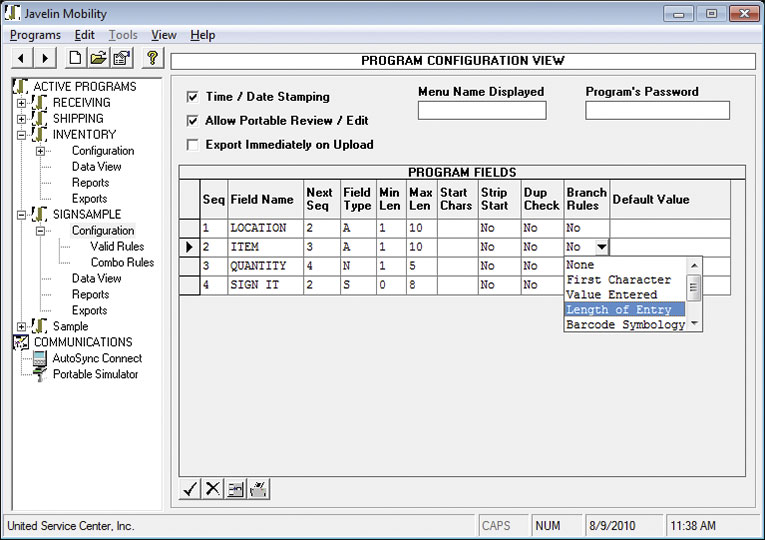
Task: Open the Edit menu
Action: point(84,35)
